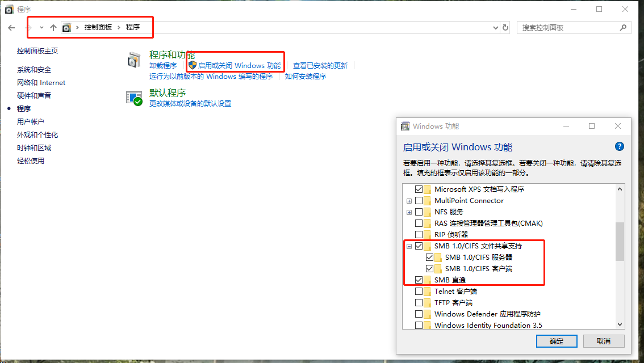
Task: Click the shield icon beside 启用或关闭 Windows 功能
Action: pos(192,65)
